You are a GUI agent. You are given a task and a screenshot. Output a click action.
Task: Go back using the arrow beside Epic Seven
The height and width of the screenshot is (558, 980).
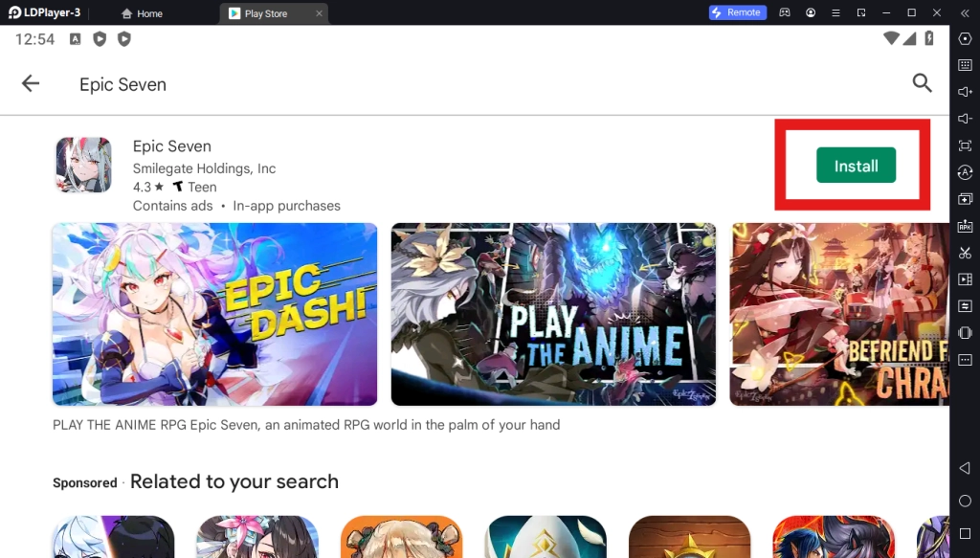(x=30, y=83)
